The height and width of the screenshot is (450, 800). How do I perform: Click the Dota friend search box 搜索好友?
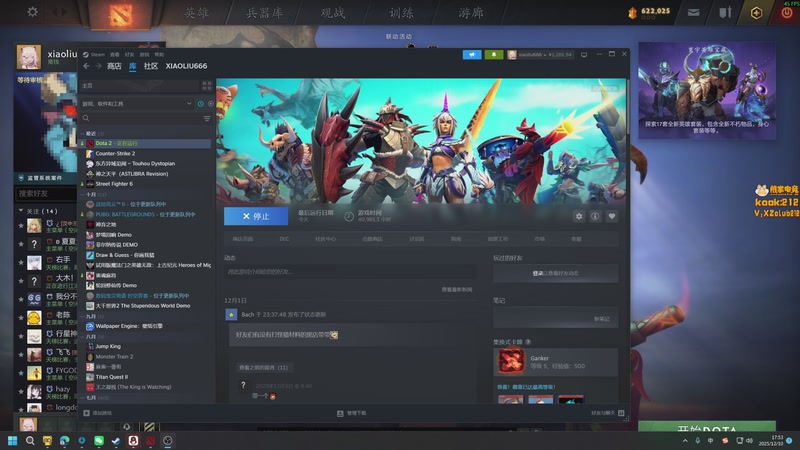pos(46,193)
